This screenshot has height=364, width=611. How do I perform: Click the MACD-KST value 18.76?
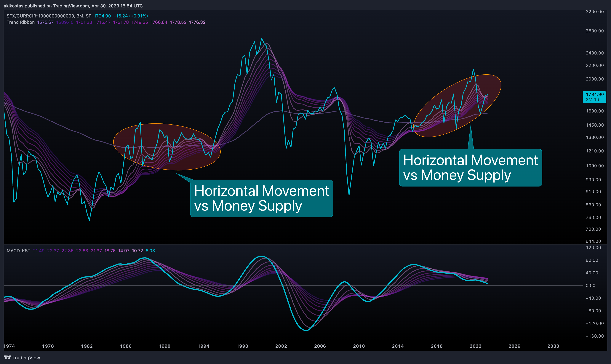(x=110, y=251)
